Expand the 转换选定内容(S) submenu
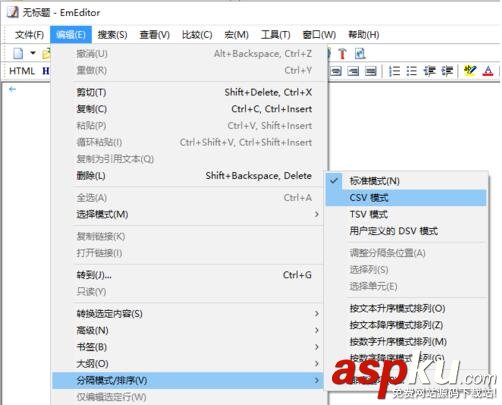 tap(188, 314)
